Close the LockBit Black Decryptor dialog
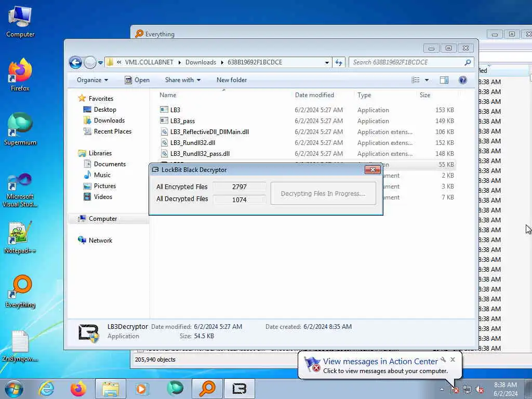Viewport: 532px width, 399px height. point(372,170)
